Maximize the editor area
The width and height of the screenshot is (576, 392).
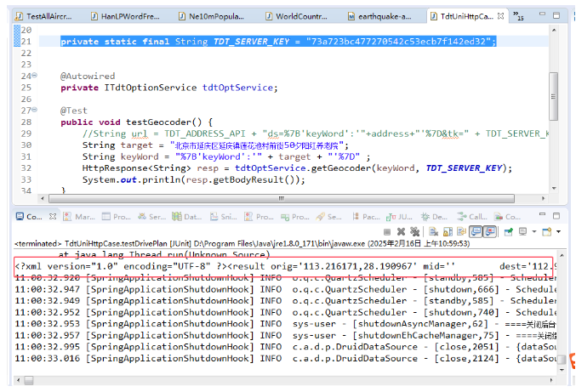click(x=556, y=15)
